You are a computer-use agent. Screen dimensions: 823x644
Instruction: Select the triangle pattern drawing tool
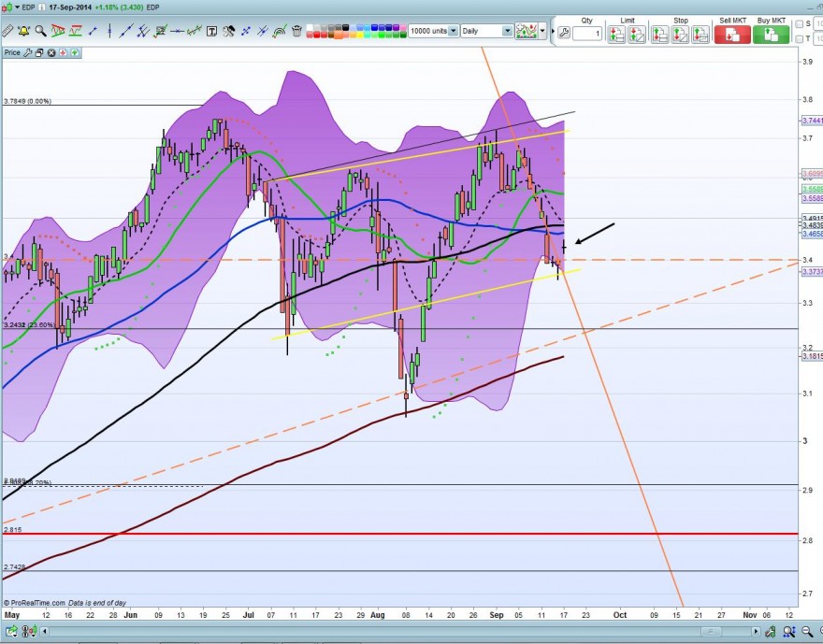tap(58, 31)
